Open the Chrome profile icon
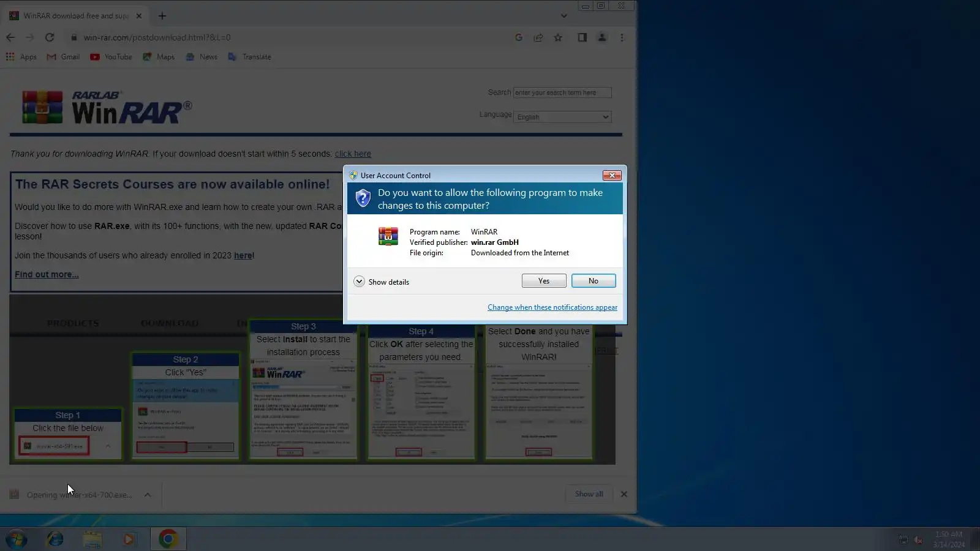 click(x=602, y=37)
